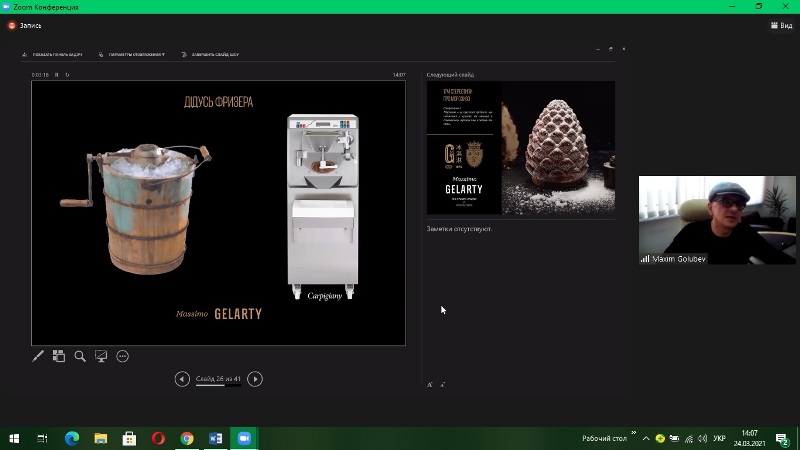Restart the presentation timer
Image resolution: width=800 pixels, height=450 pixels.
pyautogui.click(x=67, y=74)
